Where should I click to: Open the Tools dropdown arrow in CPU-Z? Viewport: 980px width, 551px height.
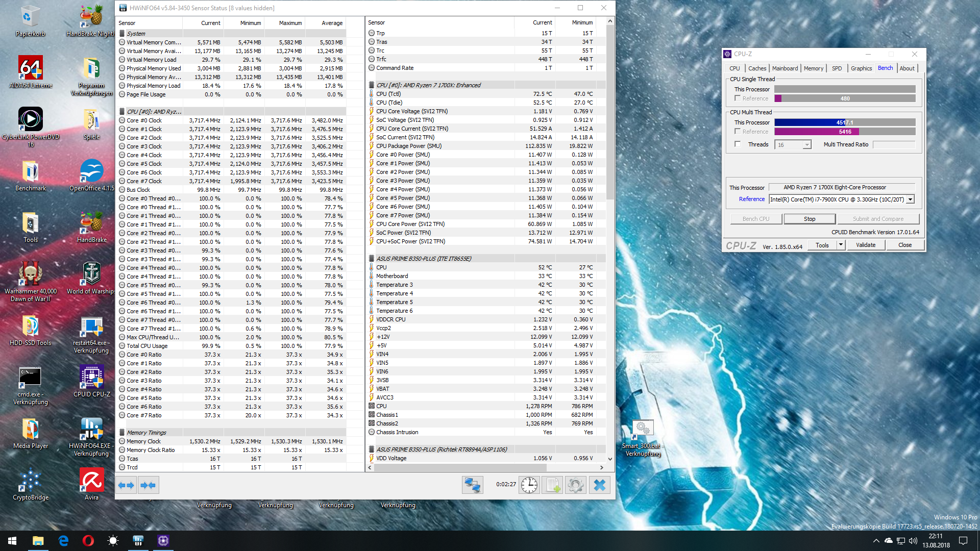coord(841,245)
